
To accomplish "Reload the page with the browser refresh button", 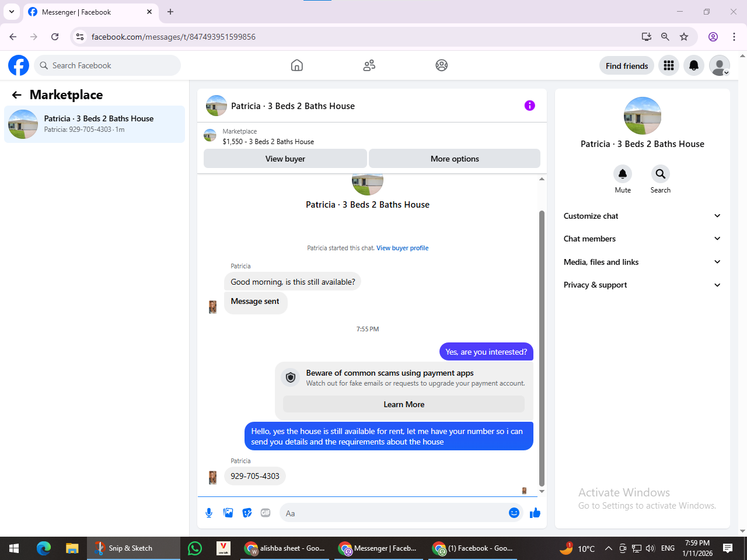I will [55, 37].
